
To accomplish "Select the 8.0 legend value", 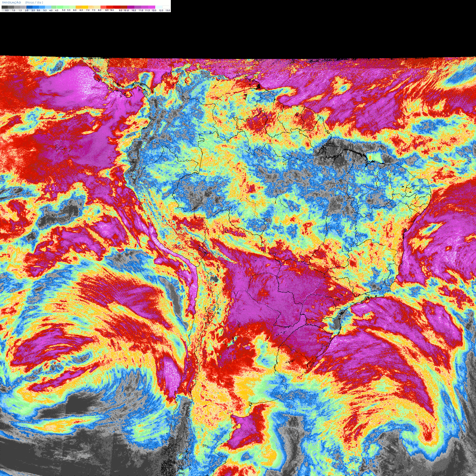I will 100,10.
